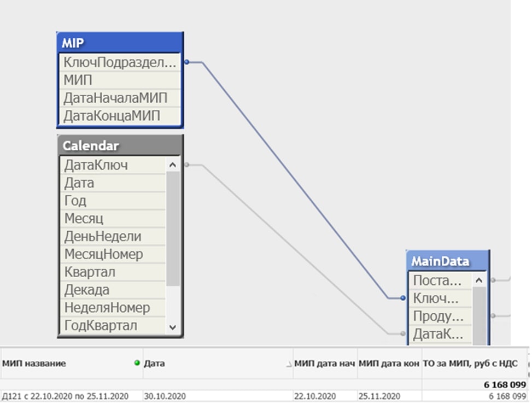Click the МИП дата кон column header
The width and height of the screenshot is (532, 404).
[x=389, y=364]
